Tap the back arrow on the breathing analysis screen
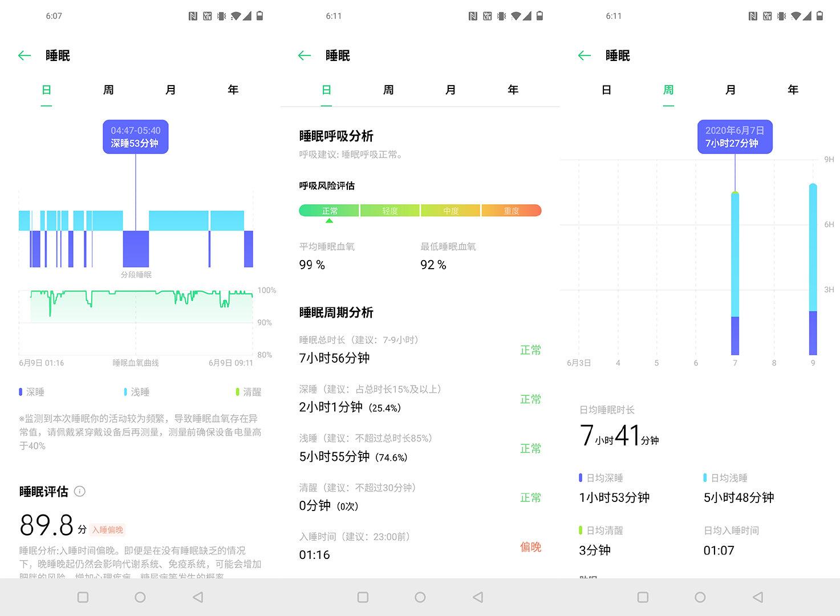 pos(304,55)
